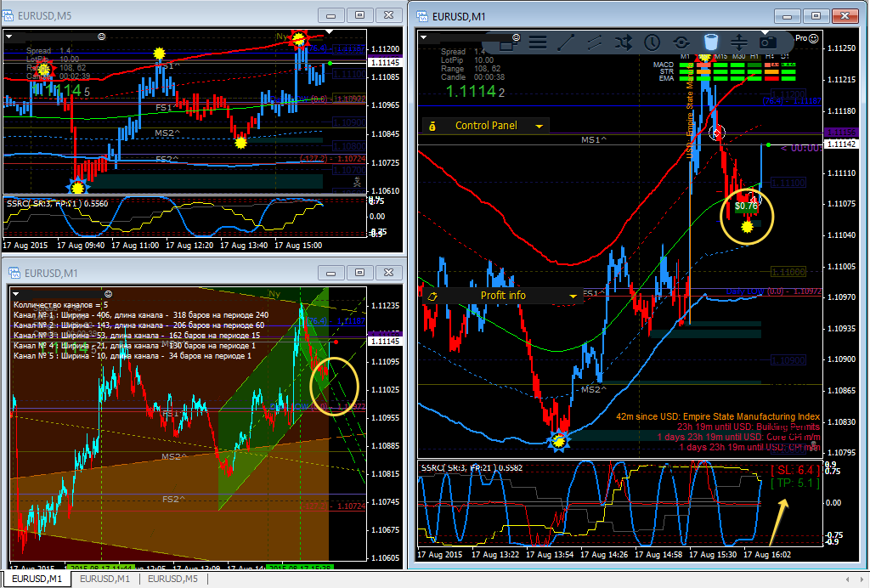Viewport: 870px width, 588px height.
Task: Open white triangle menu in large M1 chart
Action: coord(423,37)
